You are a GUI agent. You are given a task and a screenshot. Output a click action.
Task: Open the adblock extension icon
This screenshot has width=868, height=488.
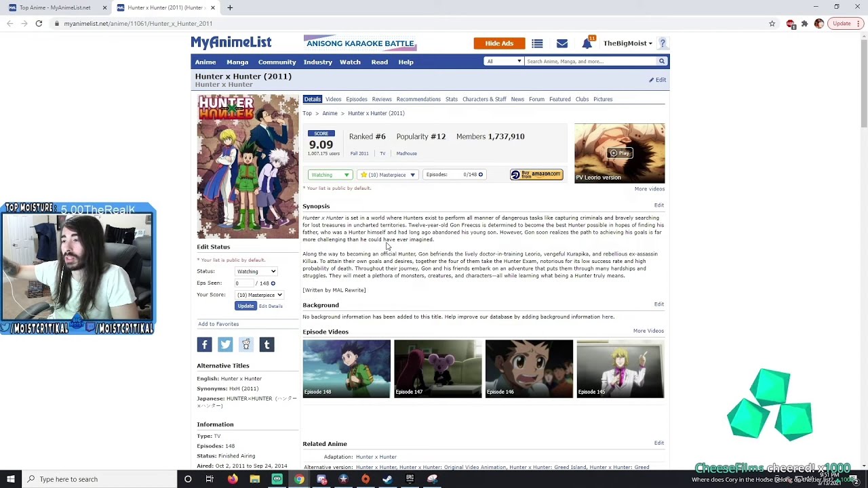790,24
